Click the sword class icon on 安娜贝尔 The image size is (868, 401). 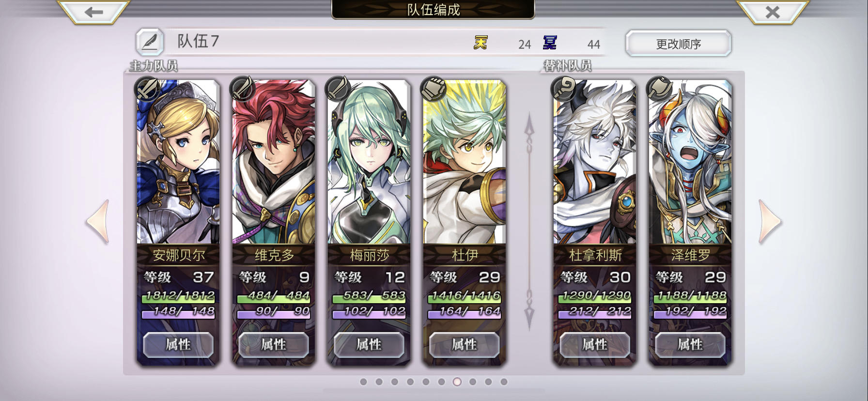tap(147, 89)
